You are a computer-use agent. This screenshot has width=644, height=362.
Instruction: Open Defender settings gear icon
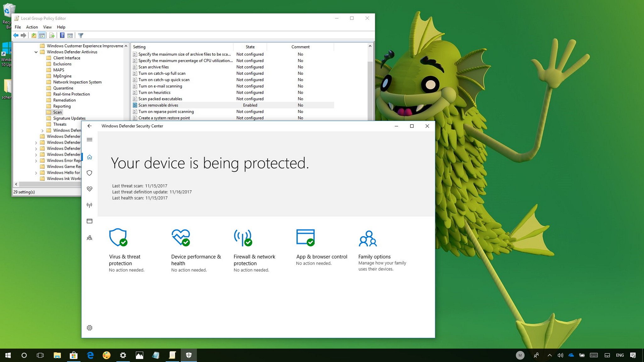90,328
